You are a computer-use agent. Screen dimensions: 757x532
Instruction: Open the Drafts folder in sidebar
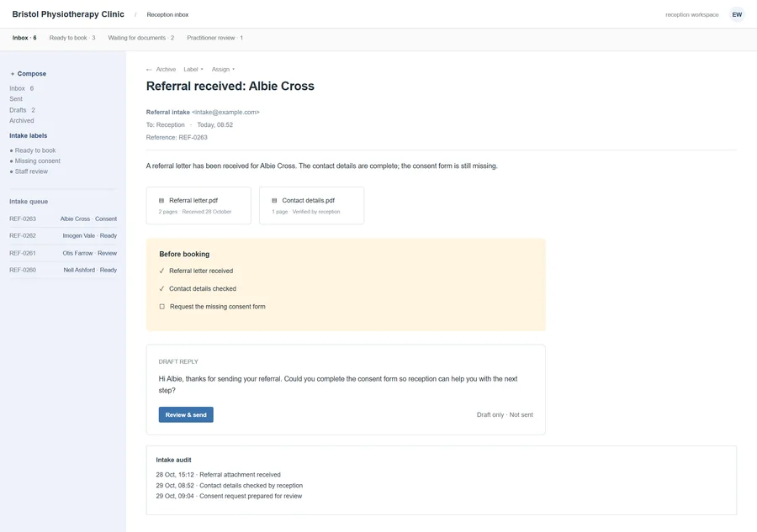(22, 110)
